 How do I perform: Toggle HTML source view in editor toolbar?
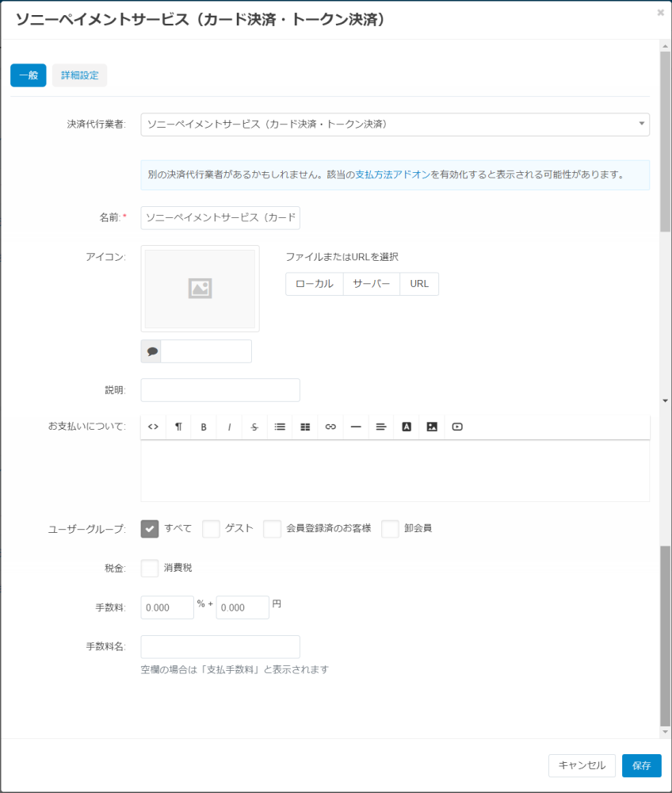tap(153, 427)
